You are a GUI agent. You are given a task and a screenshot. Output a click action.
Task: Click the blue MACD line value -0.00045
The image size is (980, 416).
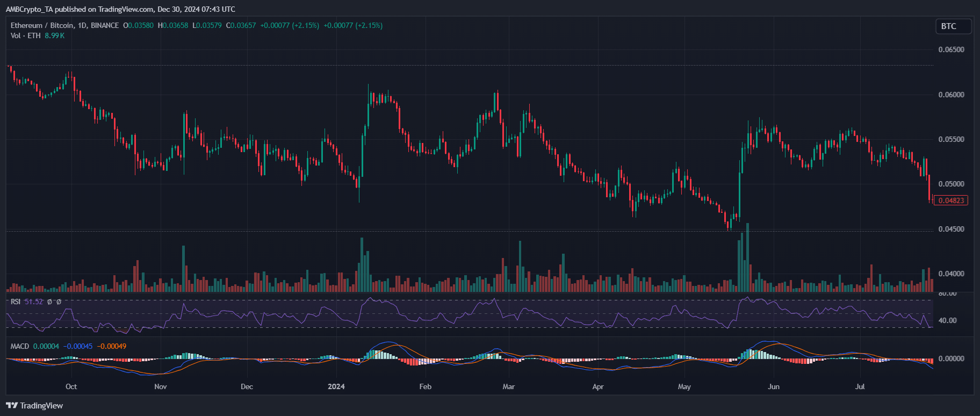78,346
